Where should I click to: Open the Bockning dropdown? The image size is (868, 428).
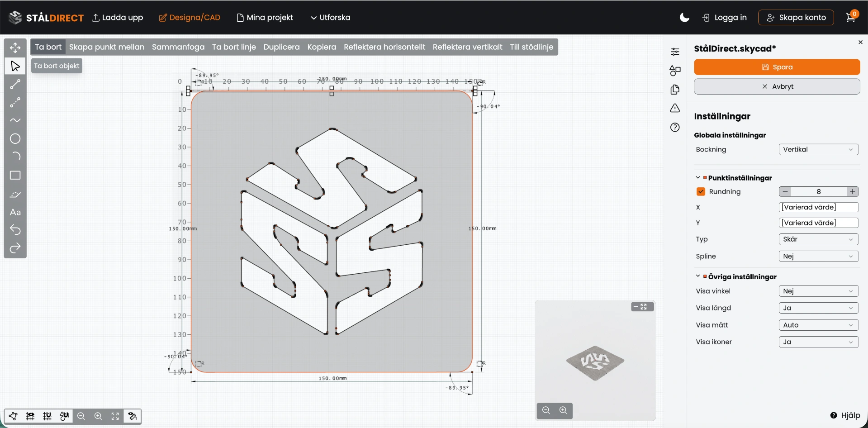(818, 149)
